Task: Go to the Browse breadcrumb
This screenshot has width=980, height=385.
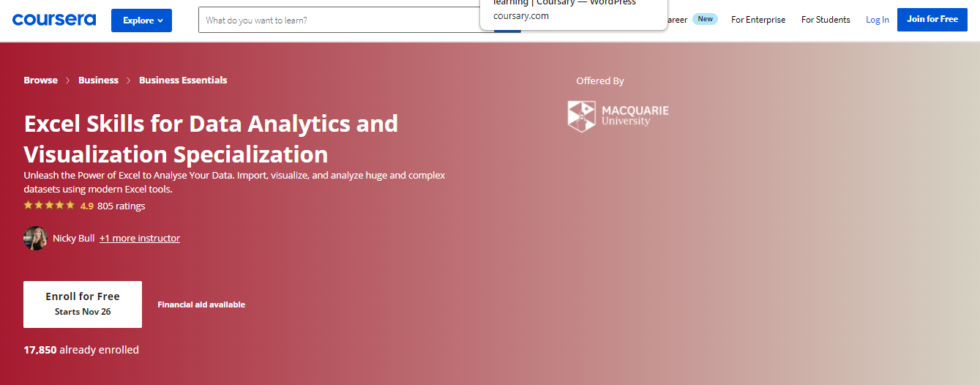Action: (x=40, y=81)
